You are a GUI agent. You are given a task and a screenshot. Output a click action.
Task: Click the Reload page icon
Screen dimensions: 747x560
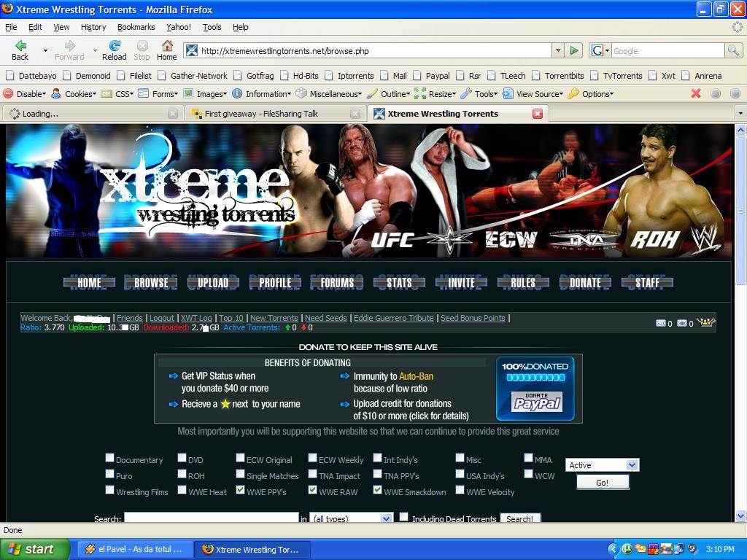click(115, 46)
